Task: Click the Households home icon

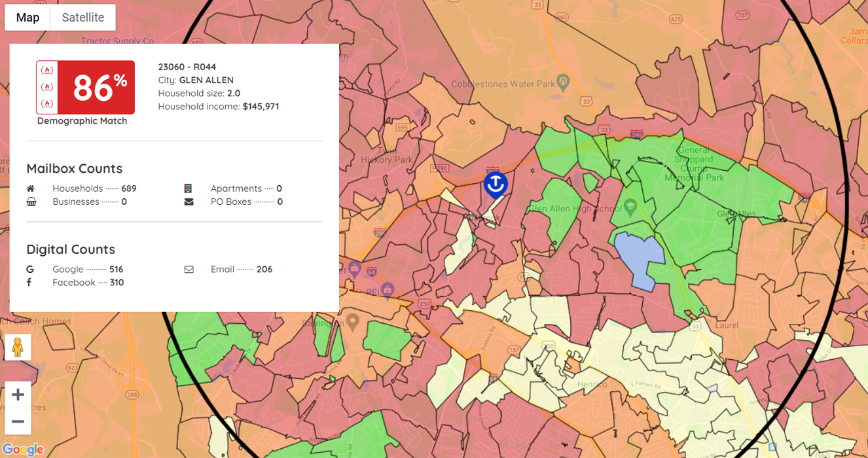Action: click(x=30, y=188)
